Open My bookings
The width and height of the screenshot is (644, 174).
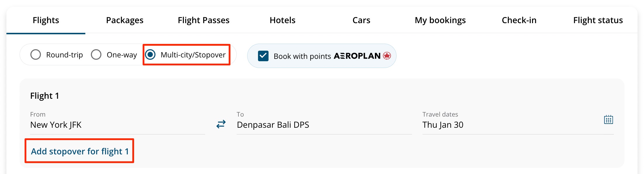click(440, 20)
